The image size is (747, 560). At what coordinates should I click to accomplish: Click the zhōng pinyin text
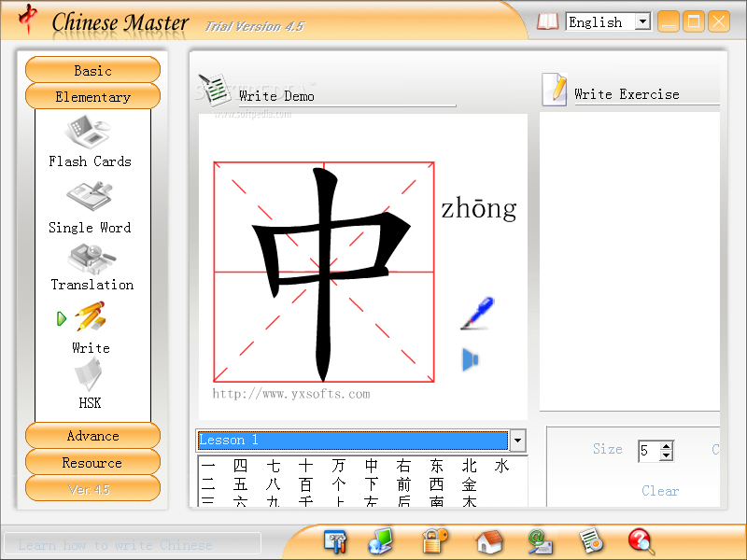pyautogui.click(x=479, y=208)
